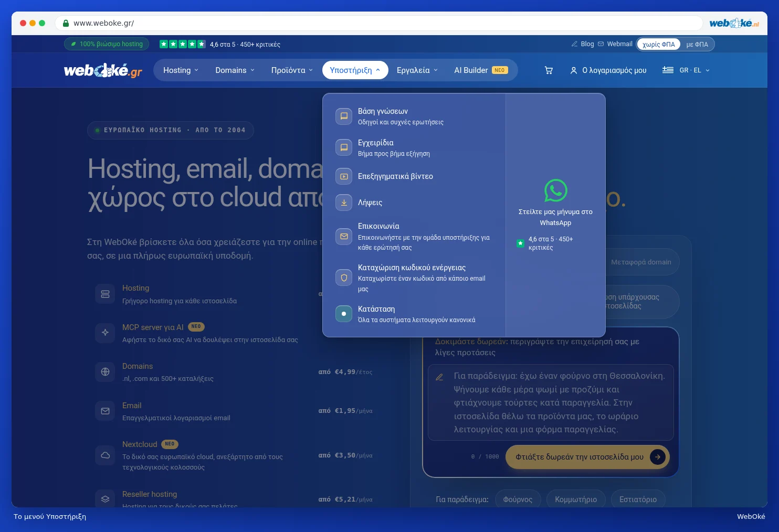The image size is (779, 532).
Task: Click the business description text area
Action: (551, 402)
